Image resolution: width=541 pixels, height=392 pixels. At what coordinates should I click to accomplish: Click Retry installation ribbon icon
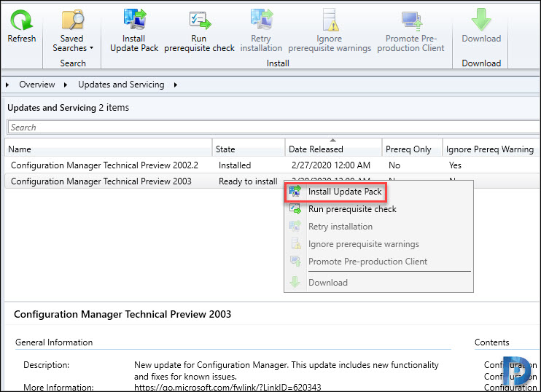tap(262, 19)
